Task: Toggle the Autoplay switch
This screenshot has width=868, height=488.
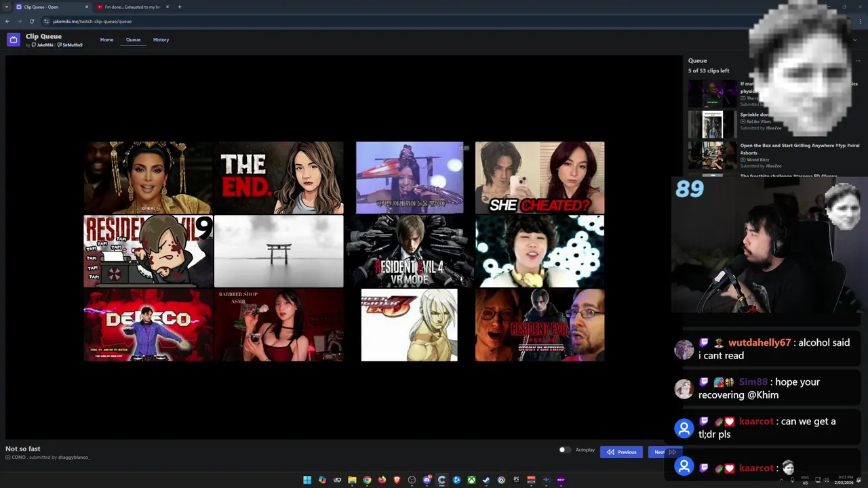Action: point(564,450)
